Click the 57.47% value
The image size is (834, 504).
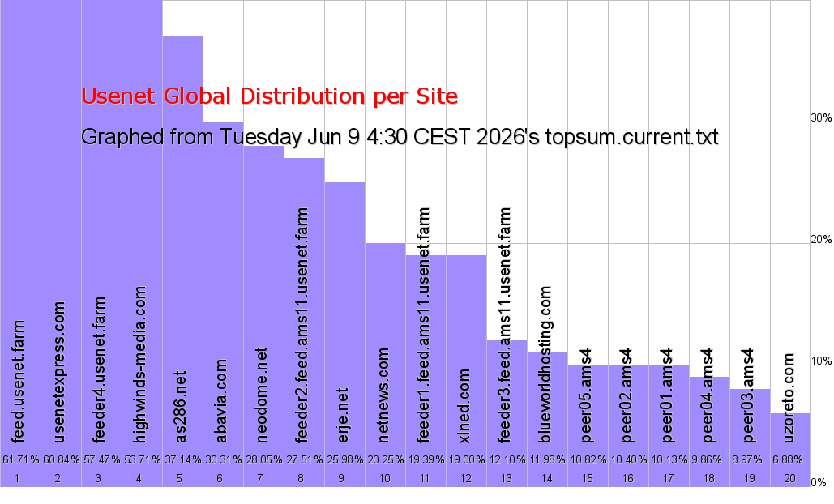pos(101,459)
